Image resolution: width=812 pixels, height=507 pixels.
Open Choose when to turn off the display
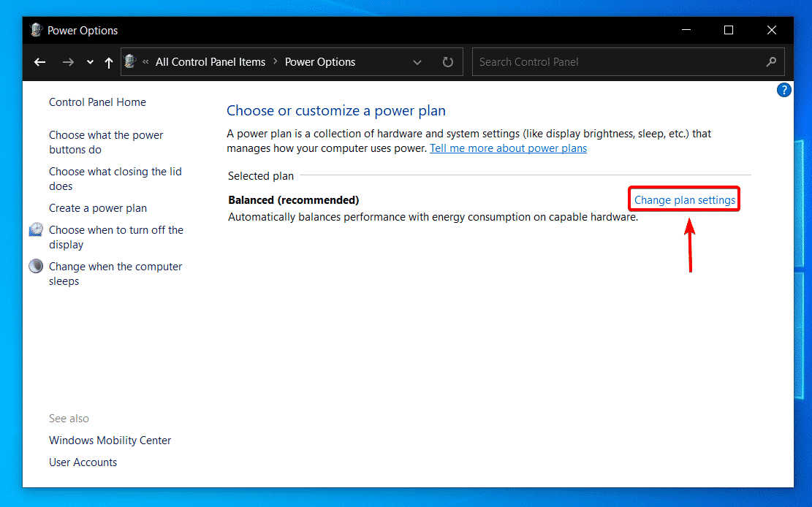[x=116, y=237]
